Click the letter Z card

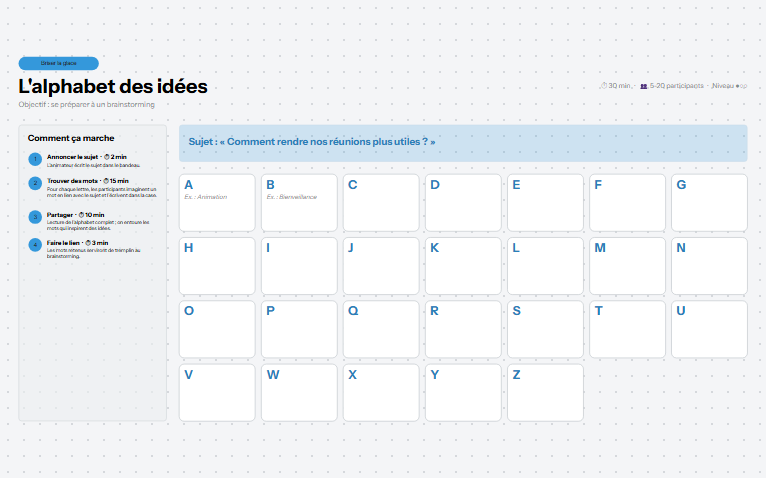click(545, 392)
